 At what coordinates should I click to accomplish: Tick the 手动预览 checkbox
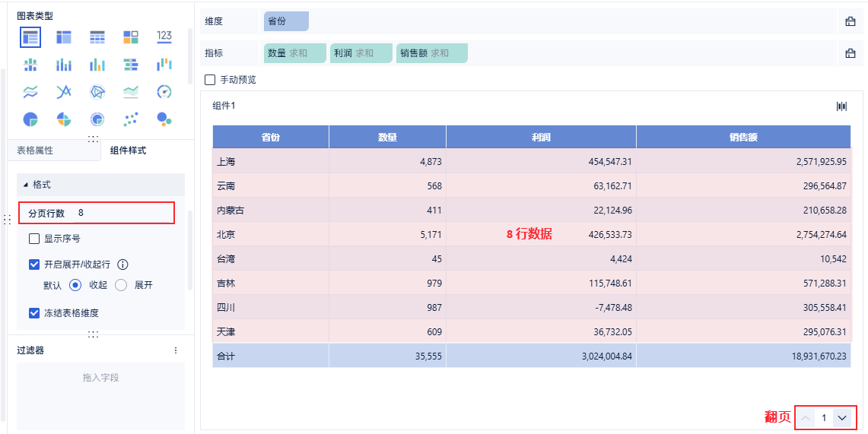211,80
